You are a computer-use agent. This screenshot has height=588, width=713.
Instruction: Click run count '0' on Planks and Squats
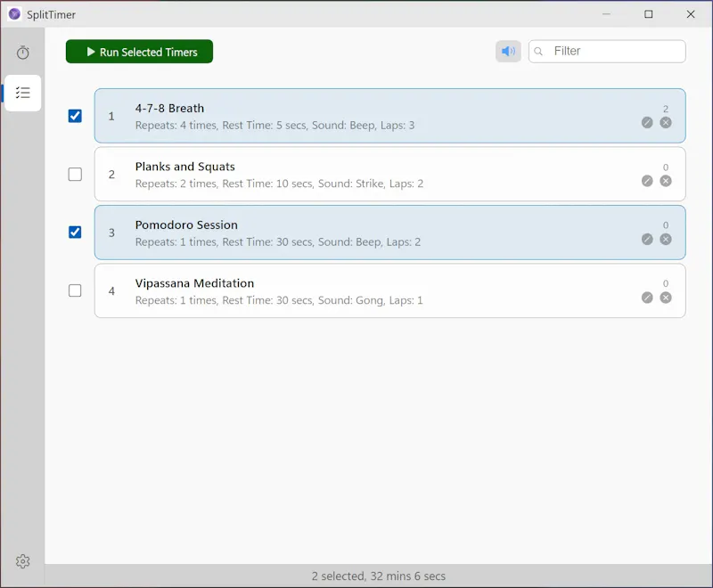666,167
